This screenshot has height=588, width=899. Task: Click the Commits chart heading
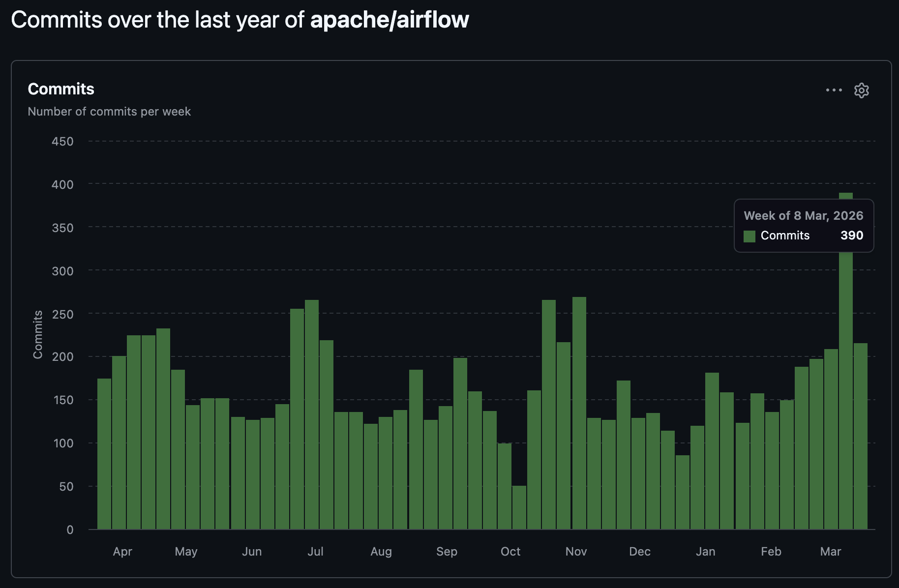pos(61,89)
